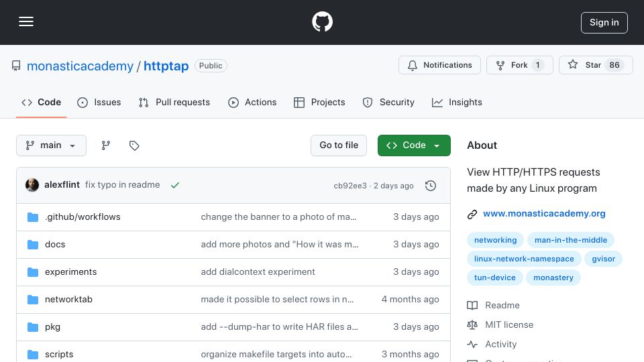Viewport: 644px width, 362px height.
Task: Click the Public visibility badge
Action: click(211, 66)
